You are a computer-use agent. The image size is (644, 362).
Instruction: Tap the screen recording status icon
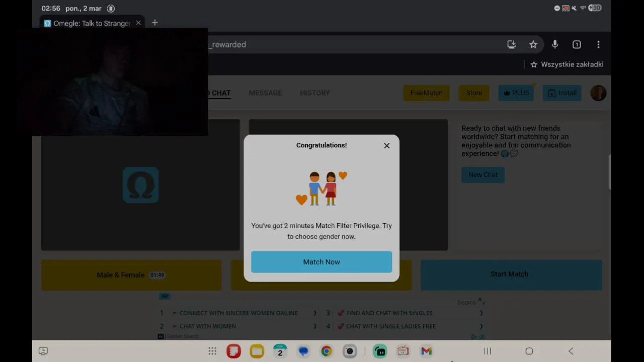click(x=111, y=9)
